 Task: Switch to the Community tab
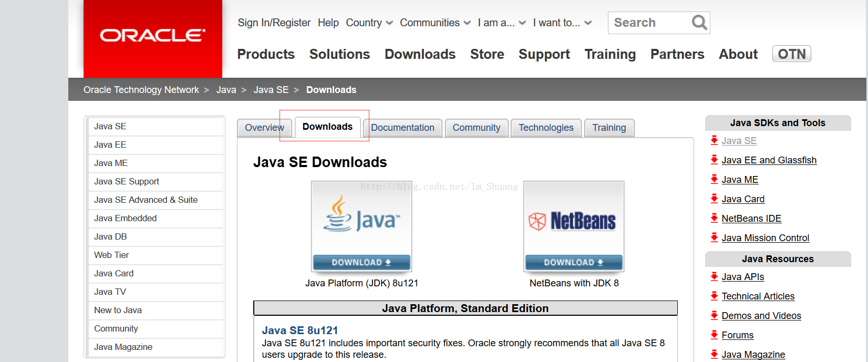click(x=477, y=128)
